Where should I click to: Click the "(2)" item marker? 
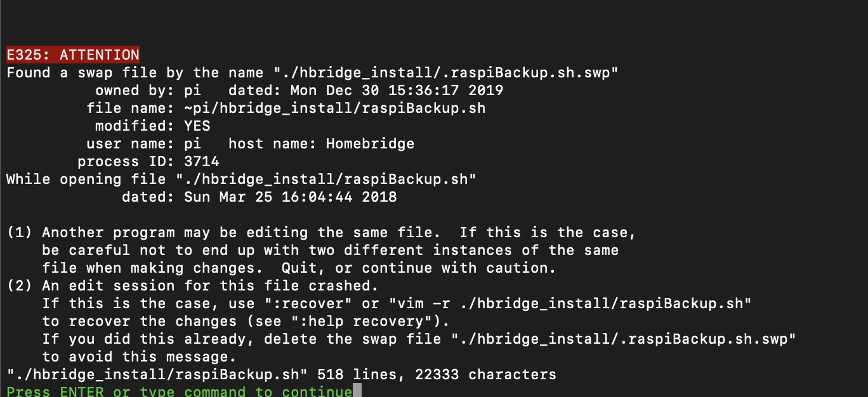coord(20,286)
